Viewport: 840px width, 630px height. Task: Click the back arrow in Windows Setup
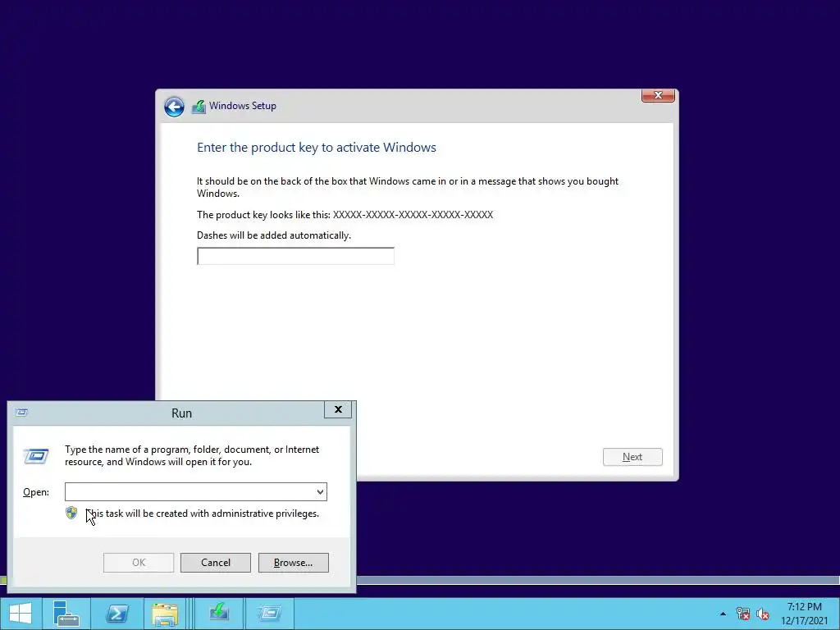[x=174, y=107]
